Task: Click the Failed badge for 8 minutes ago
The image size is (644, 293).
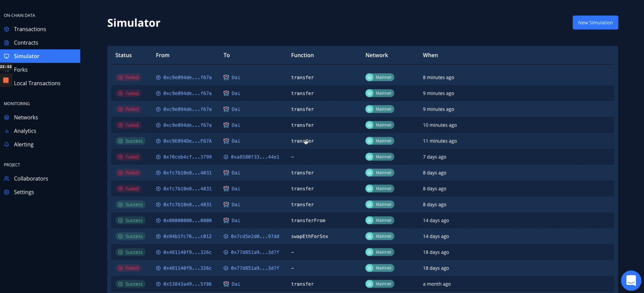Action: coord(128,77)
